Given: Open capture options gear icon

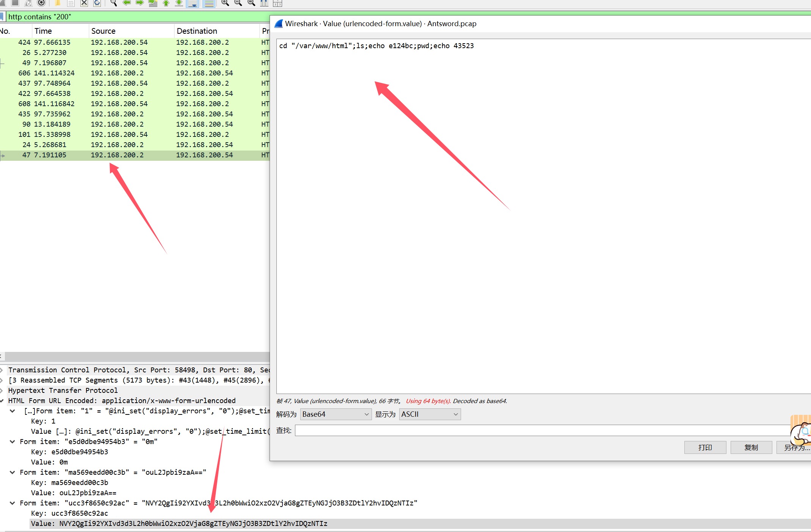Looking at the screenshot, I should (x=41, y=3).
